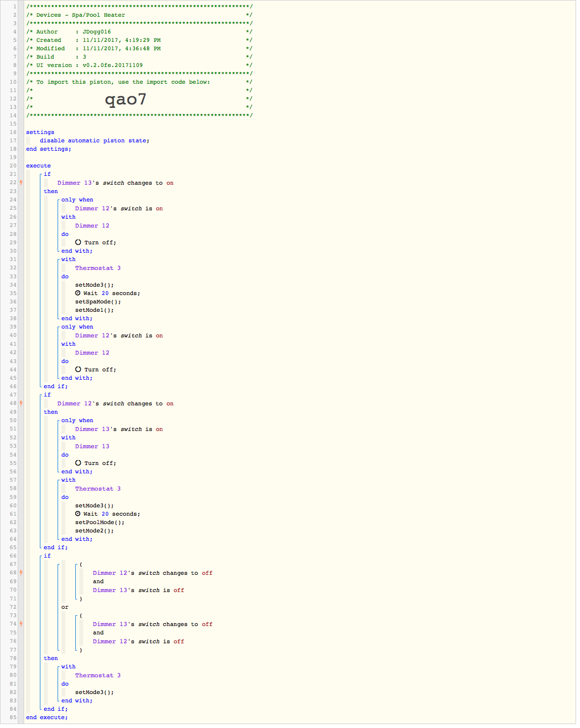
Task: Click the lightning trigger icon on line 68
Action: click(21, 573)
